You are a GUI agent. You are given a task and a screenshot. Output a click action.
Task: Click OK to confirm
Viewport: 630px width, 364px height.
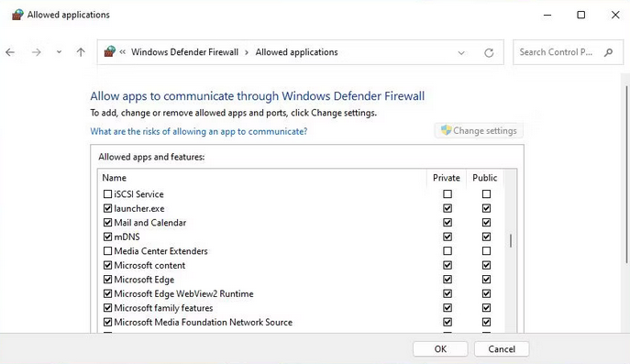click(440, 349)
